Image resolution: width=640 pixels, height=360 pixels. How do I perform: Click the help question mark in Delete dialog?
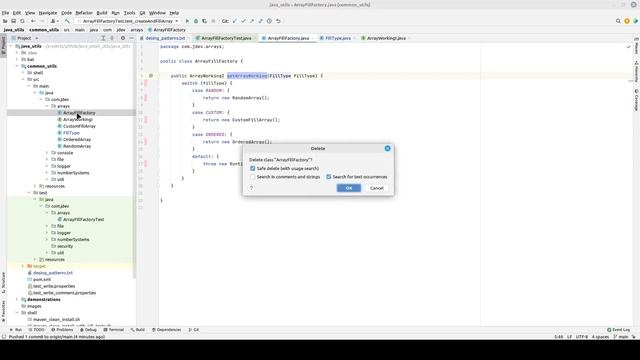point(251,188)
